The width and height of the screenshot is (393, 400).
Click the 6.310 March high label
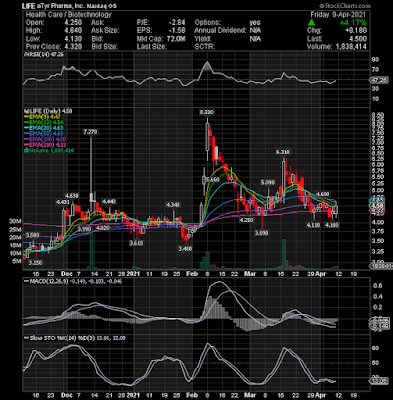click(283, 152)
